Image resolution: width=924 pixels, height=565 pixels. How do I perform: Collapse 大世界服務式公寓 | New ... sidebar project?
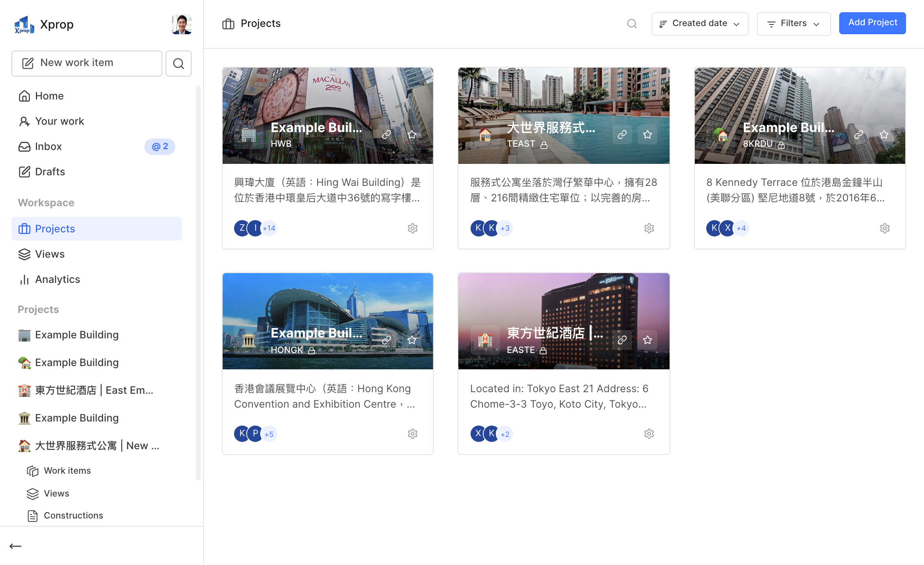[97, 446]
